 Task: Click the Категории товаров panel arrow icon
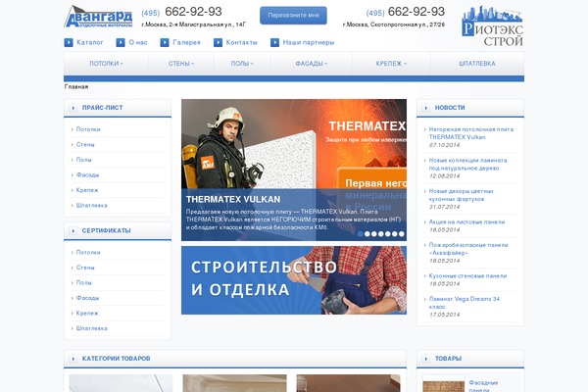click(x=73, y=359)
